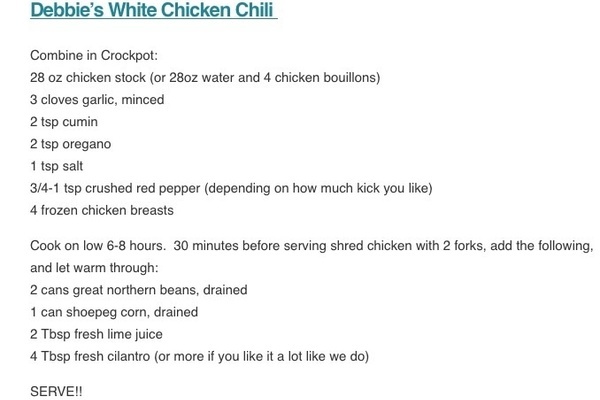Click the '4 Tbsp fresh cilantro' line
This screenshot has width=600, height=400.
point(199,357)
